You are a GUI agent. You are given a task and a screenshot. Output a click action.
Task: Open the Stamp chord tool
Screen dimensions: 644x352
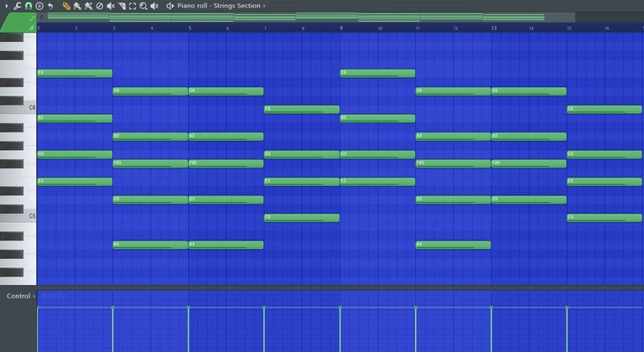point(39,6)
